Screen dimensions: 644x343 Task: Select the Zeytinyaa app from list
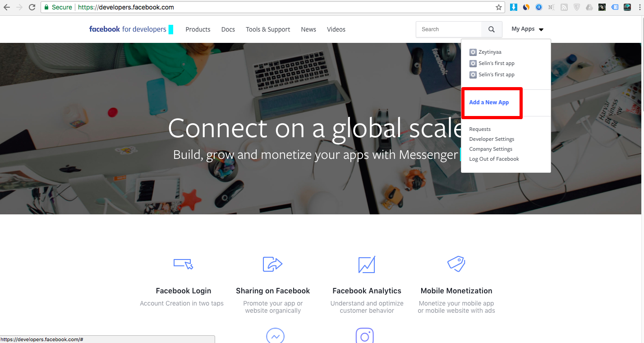click(489, 52)
